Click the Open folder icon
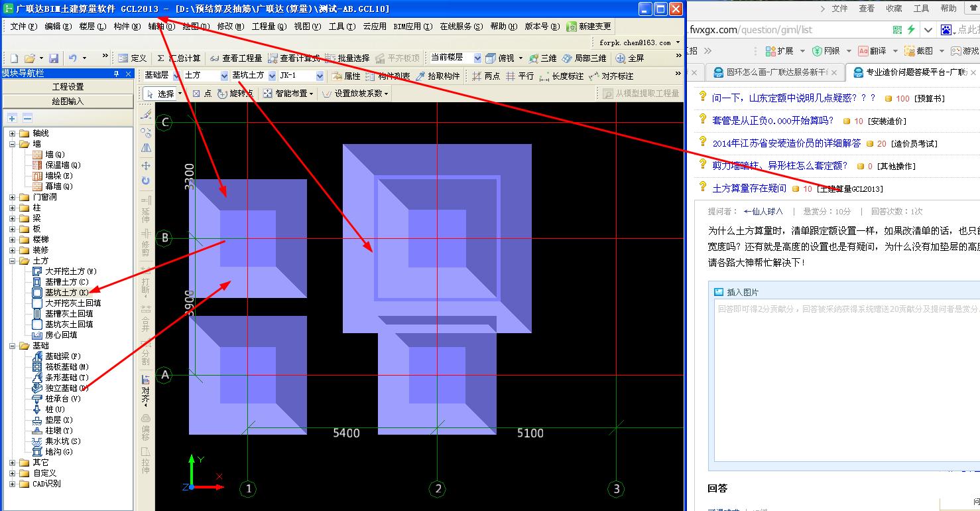Image resolution: width=980 pixels, height=511 pixels. 29,58
